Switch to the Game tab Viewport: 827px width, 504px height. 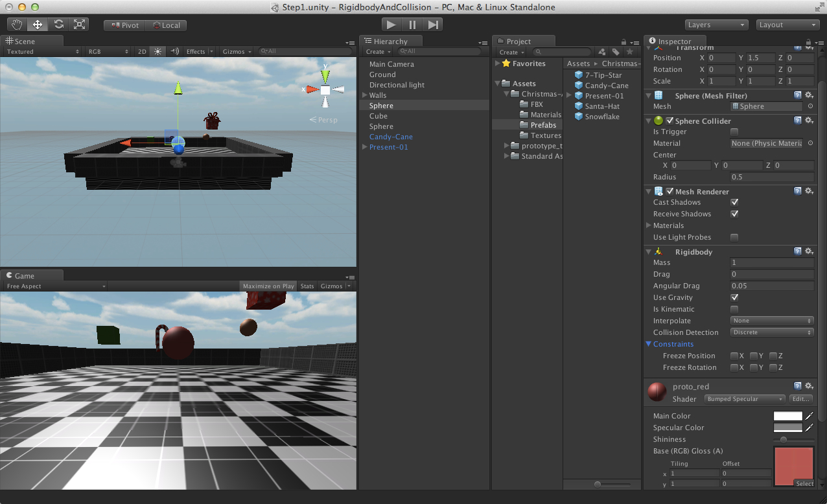26,275
